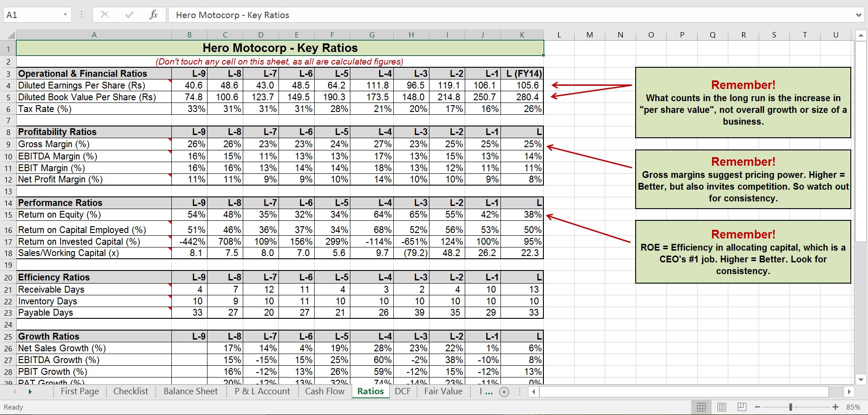Open the First Page sheet tab
Viewport: 868px width, 415px height.
tap(80, 392)
